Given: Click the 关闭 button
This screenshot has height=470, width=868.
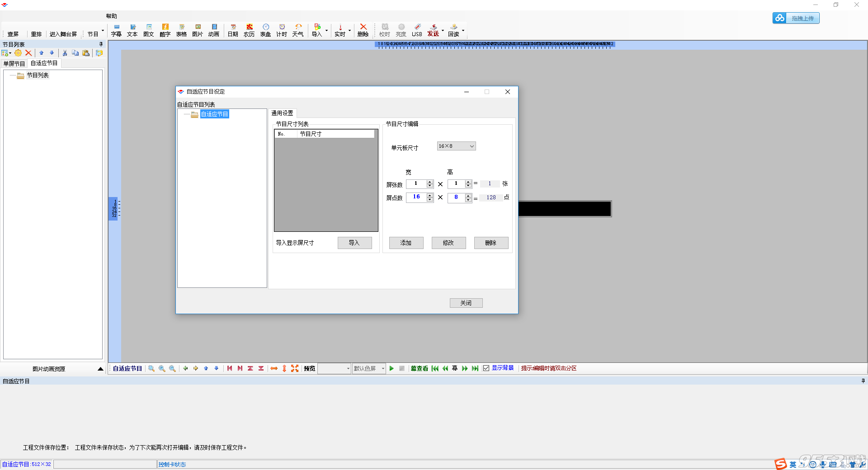Looking at the screenshot, I should coord(466,303).
